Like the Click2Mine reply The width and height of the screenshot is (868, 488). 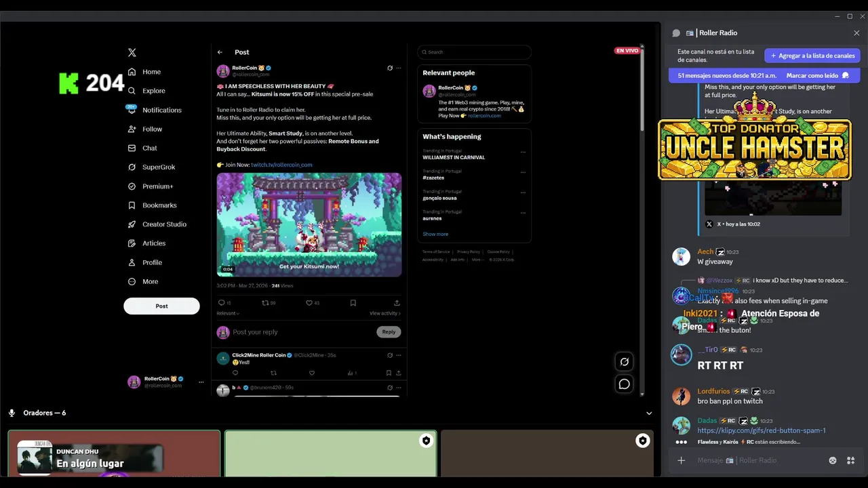[x=312, y=373]
